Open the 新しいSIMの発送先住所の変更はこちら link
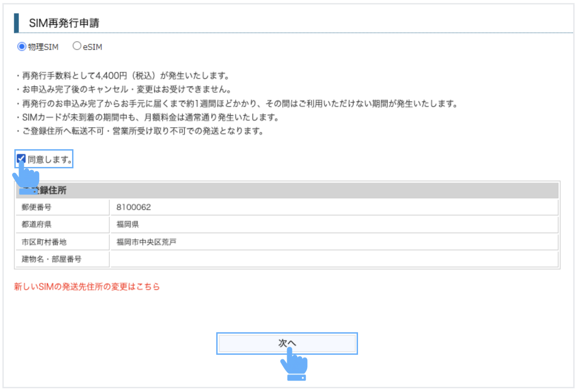This screenshot has width=578, height=392. 87,286
